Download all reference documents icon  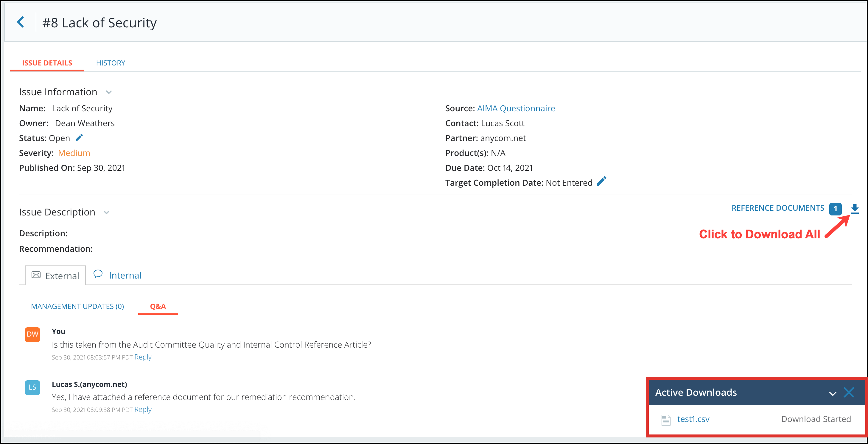[855, 209]
